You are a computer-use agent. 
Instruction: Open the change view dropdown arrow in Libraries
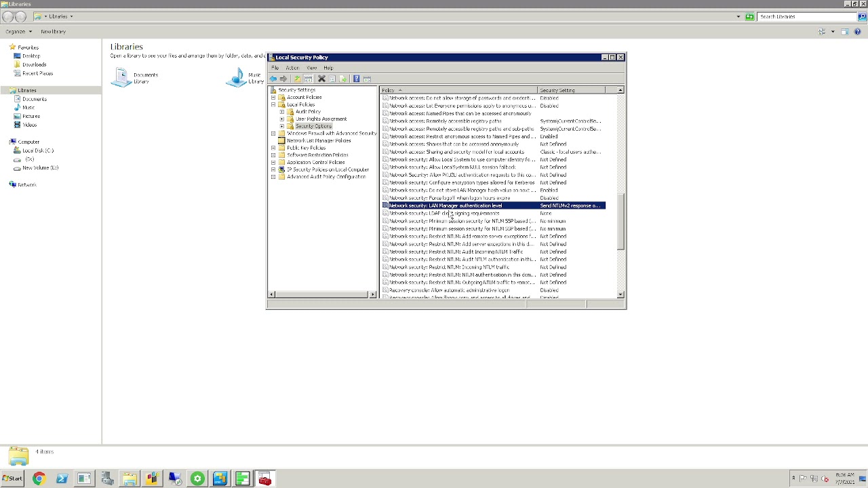click(833, 32)
